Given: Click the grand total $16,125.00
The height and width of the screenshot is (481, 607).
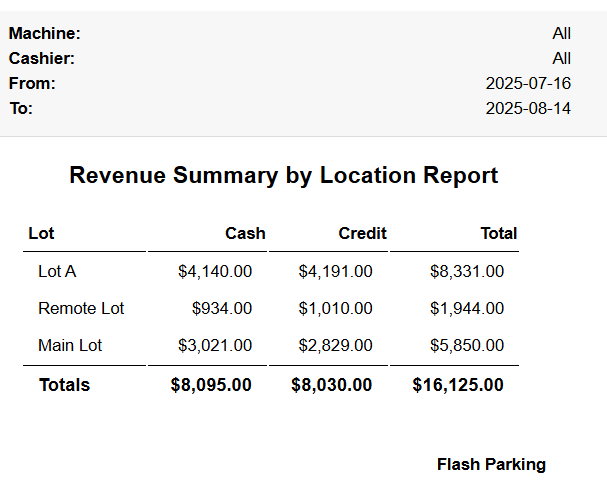Looking at the screenshot, I should tap(458, 385).
